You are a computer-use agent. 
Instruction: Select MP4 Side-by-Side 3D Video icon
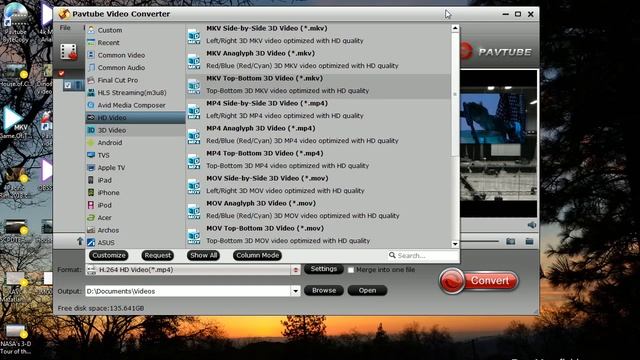click(x=194, y=111)
